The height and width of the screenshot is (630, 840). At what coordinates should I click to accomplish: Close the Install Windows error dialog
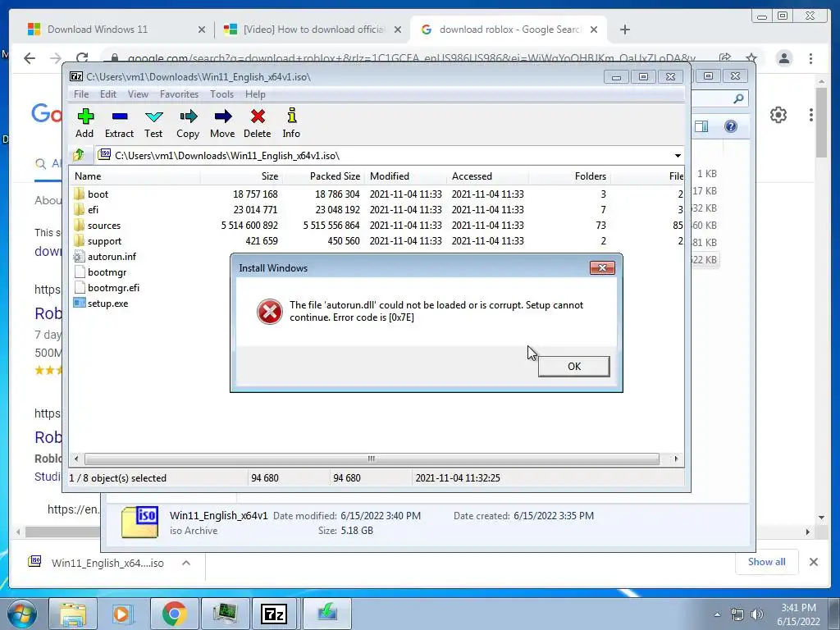tap(602, 268)
